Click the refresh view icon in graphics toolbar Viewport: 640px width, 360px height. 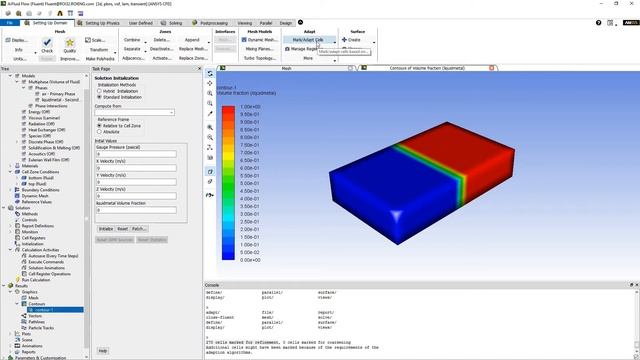tap(210, 73)
